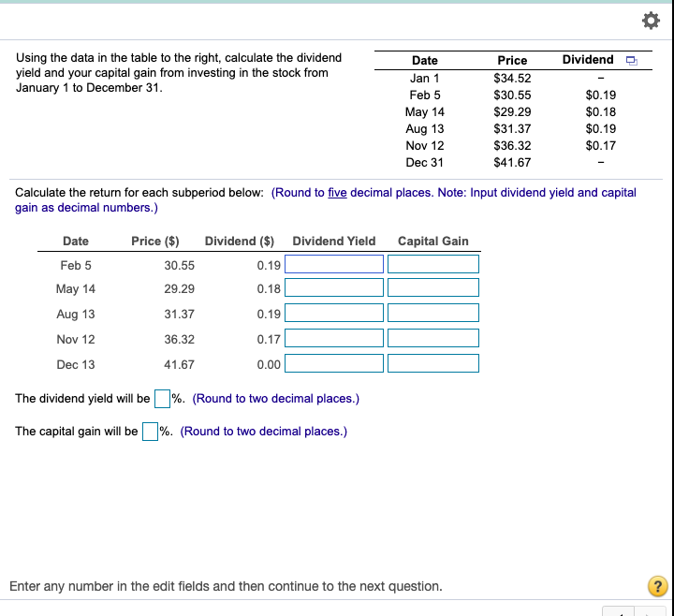Screen dimensions: 674x616
Task: Click the Dividend ($) column header
Action: point(240,242)
